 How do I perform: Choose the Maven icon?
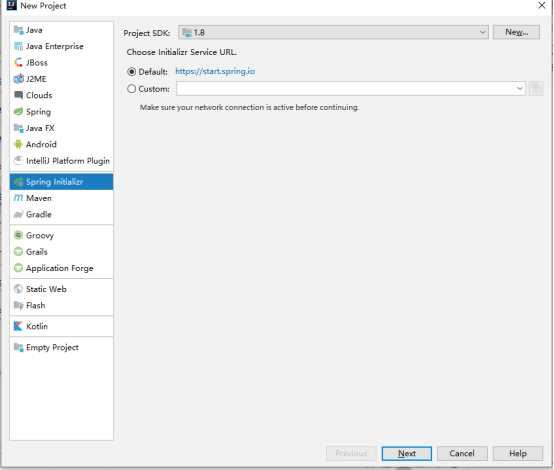18,198
